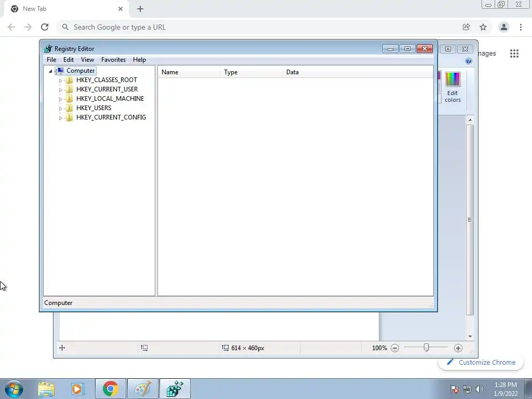
Task: Click Paint's selection size icon in status bar
Action: [x=144, y=348]
